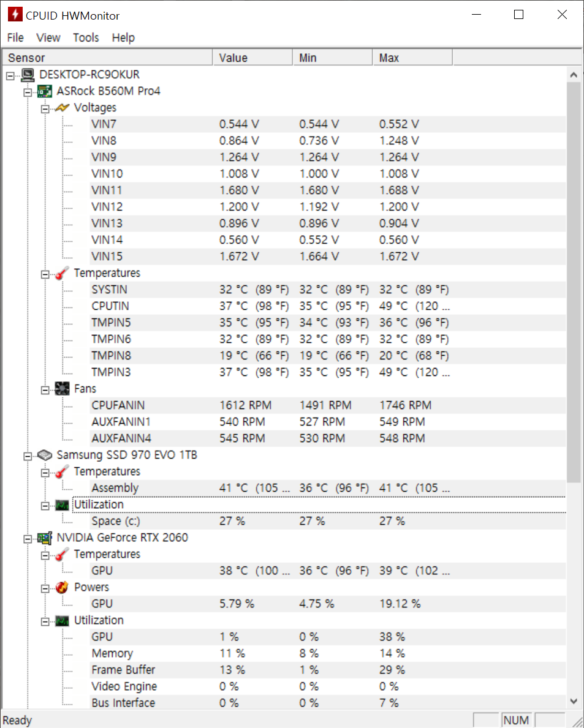Collapse the SSD Temperatures group
The width and height of the screenshot is (584, 728).
(x=45, y=473)
